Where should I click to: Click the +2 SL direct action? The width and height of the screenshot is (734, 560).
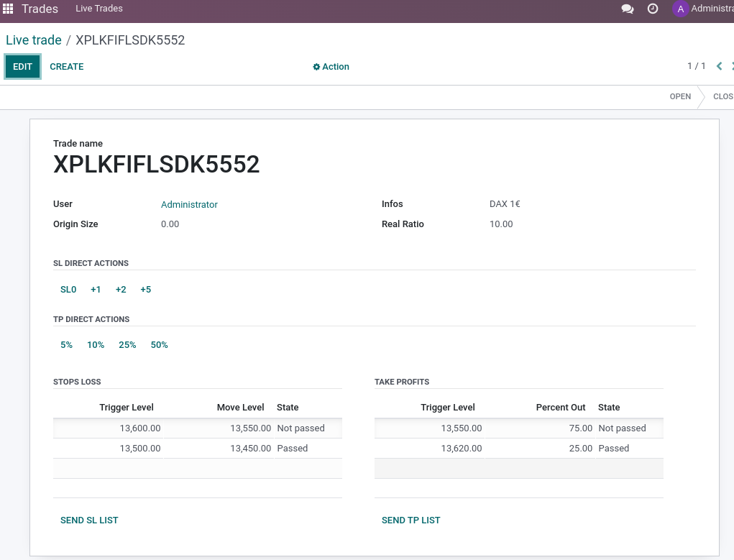(x=121, y=290)
